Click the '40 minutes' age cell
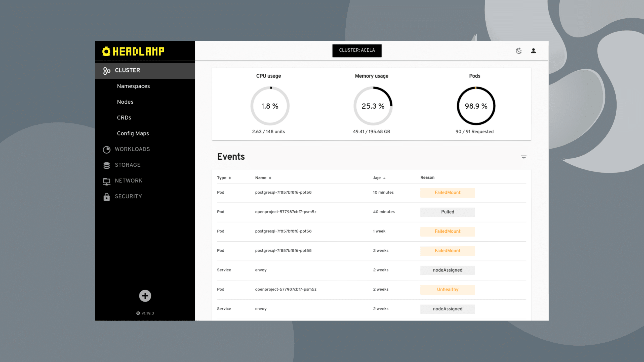 point(384,212)
